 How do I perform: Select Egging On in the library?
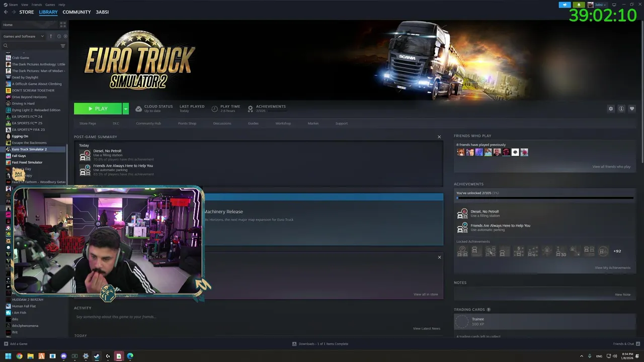click(20, 136)
